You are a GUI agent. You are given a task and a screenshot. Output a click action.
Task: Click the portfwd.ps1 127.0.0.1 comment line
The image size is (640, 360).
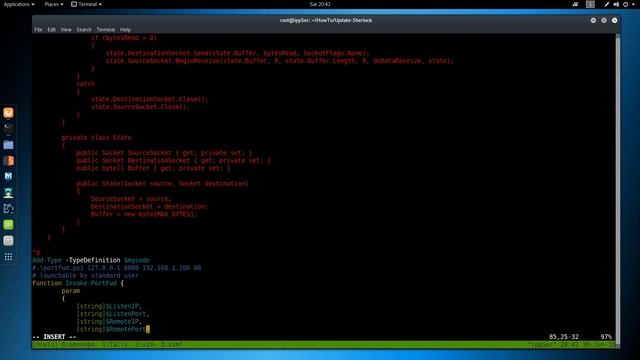pyautogui.click(x=117, y=268)
